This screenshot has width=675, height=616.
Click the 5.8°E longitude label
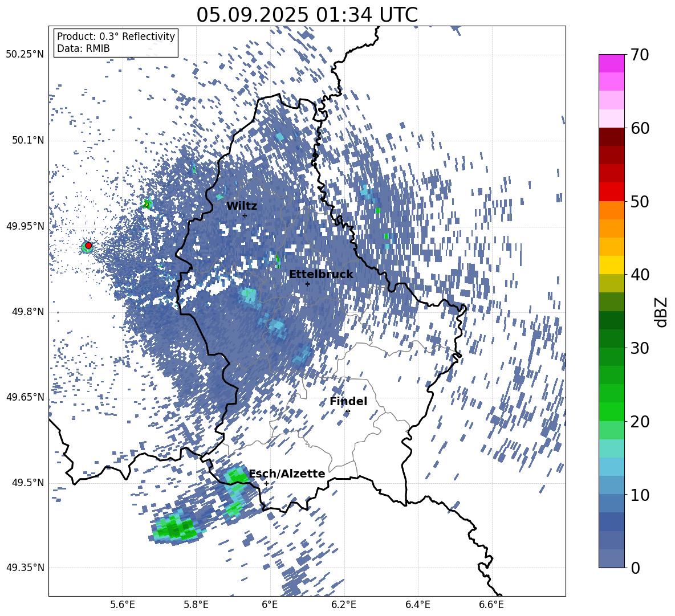(x=196, y=605)
